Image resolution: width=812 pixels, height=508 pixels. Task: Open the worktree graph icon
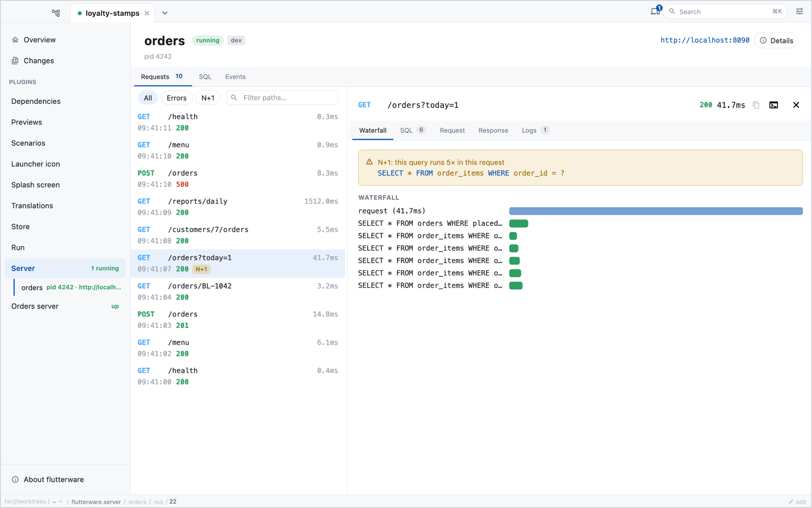pyautogui.click(x=56, y=13)
